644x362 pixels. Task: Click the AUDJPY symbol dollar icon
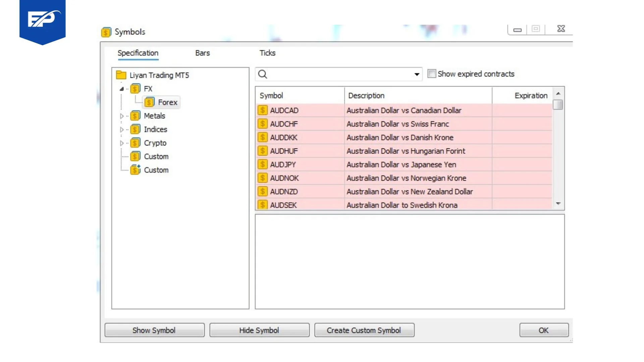click(x=262, y=165)
